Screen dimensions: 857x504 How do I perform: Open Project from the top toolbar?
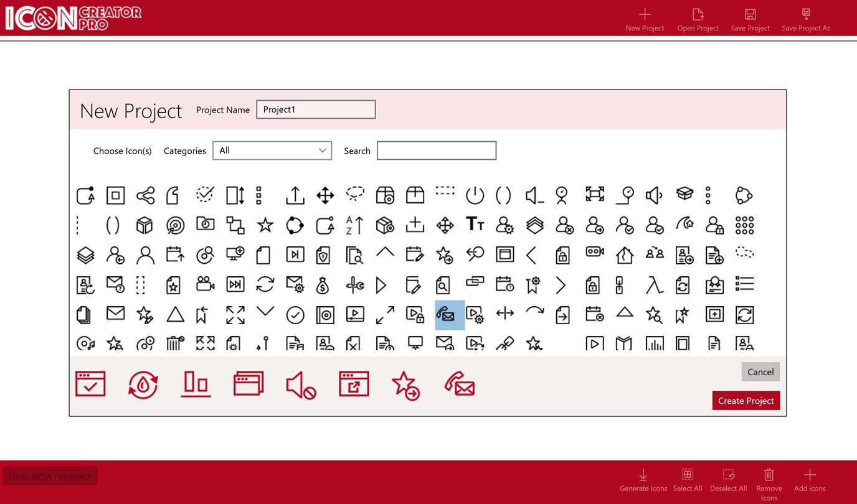click(x=698, y=21)
